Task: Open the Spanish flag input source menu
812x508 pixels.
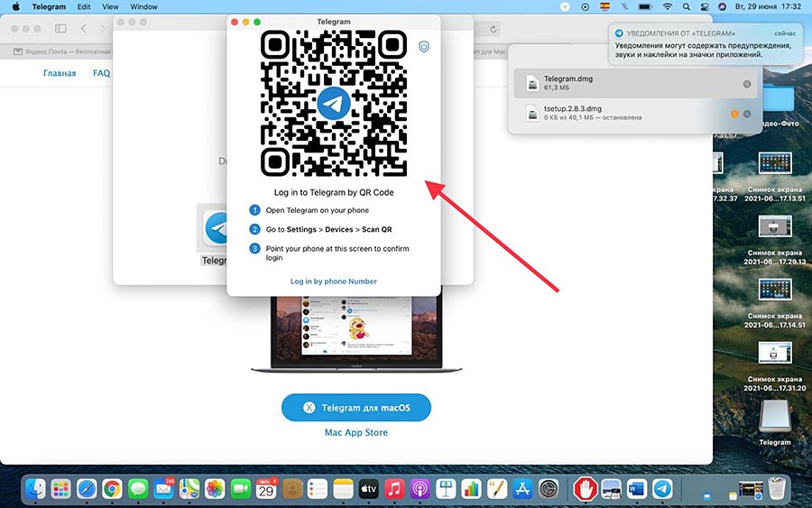Action: point(604,6)
